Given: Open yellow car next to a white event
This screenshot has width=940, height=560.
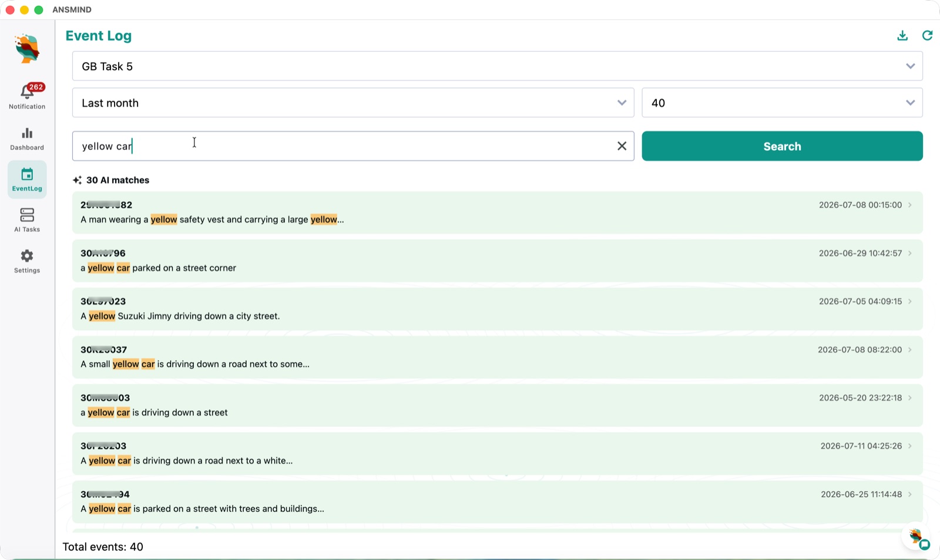Looking at the screenshot, I should click(x=497, y=453).
